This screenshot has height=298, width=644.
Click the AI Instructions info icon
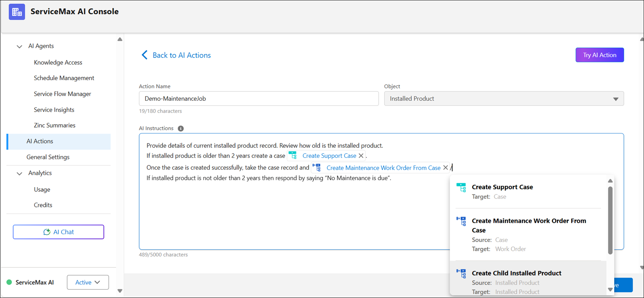coord(181,128)
